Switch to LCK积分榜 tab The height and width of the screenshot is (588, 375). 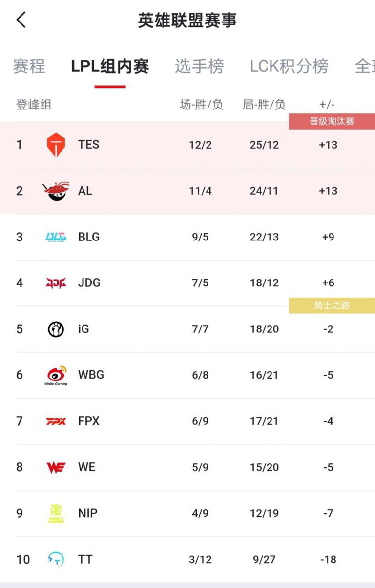[289, 66]
